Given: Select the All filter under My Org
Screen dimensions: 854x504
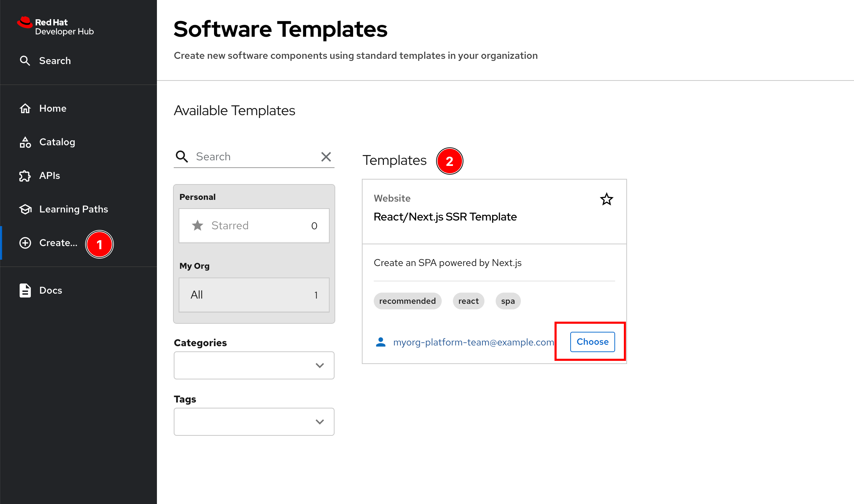Looking at the screenshot, I should point(254,295).
